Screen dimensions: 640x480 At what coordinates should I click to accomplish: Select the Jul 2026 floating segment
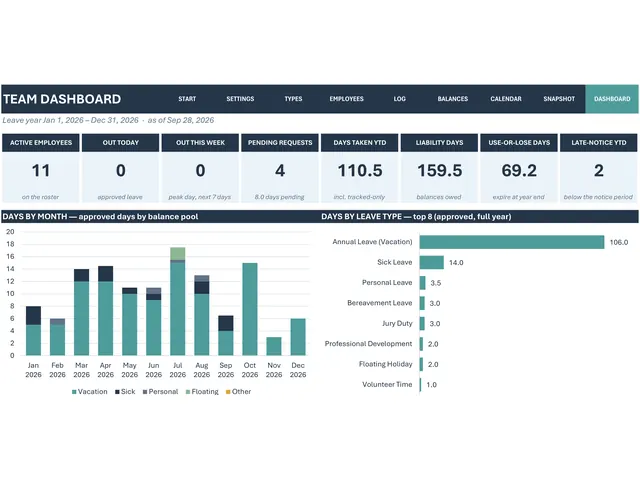coord(178,253)
